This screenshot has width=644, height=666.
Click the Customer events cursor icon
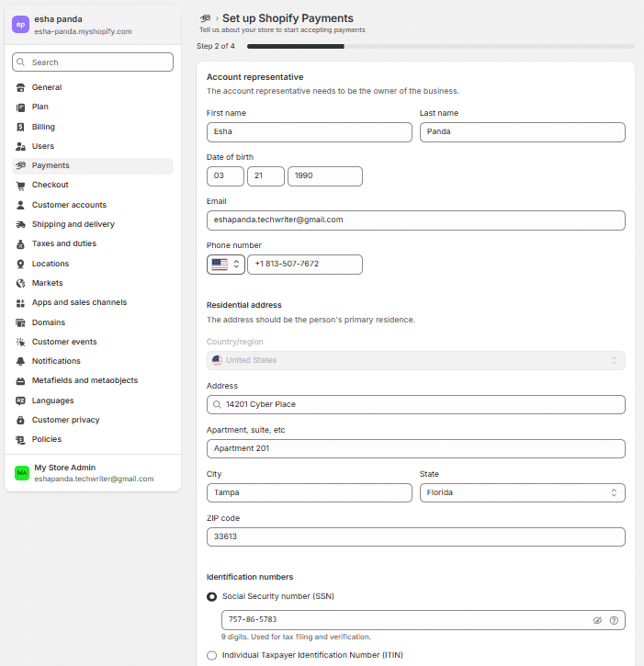pos(20,342)
